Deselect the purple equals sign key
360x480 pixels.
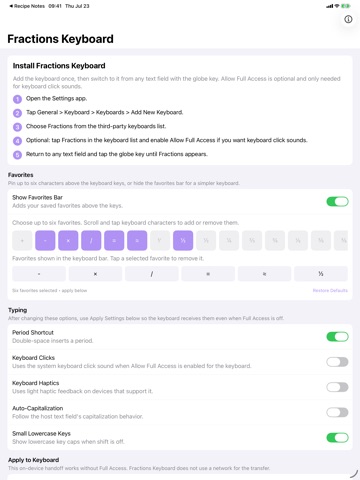pos(114,240)
